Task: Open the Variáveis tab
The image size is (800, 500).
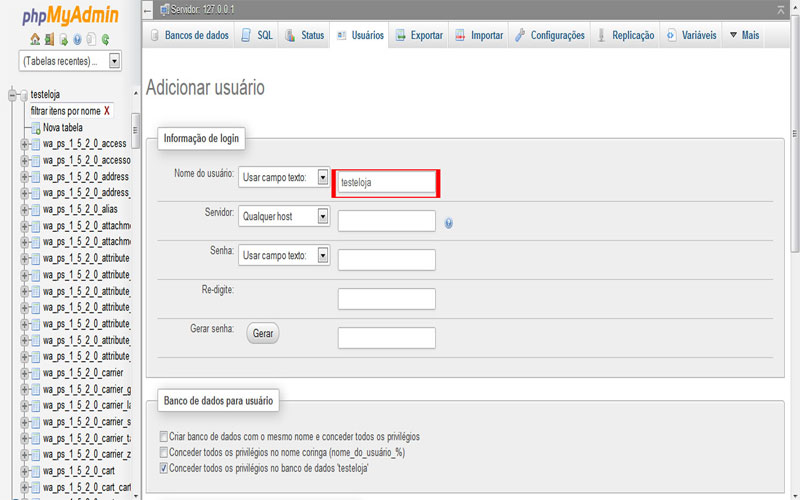Action: pos(691,35)
